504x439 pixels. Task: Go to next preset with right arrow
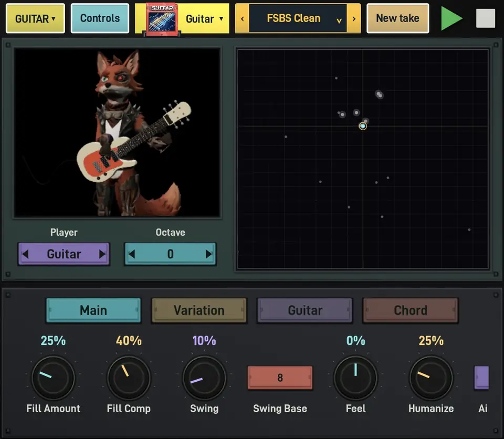tap(354, 19)
